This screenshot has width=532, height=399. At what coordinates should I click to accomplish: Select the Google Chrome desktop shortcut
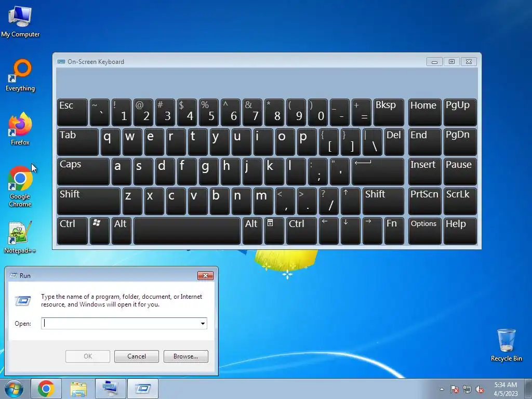20,187
